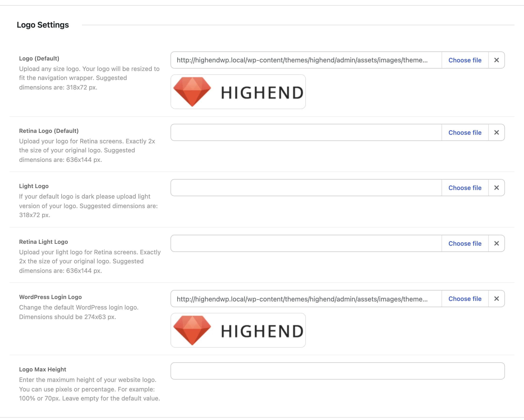The width and height of the screenshot is (524, 420).
Task: Choose file for WordPress Login Logo
Action: (x=465, y=299)
